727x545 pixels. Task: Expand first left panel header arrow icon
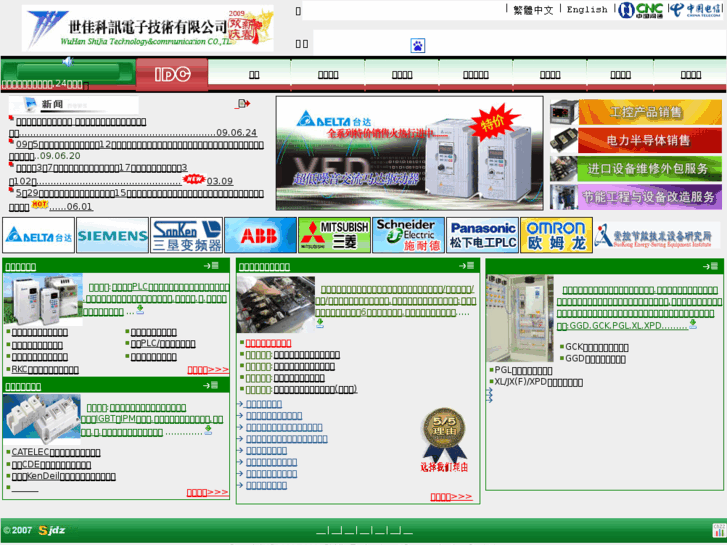click(211, 266)
